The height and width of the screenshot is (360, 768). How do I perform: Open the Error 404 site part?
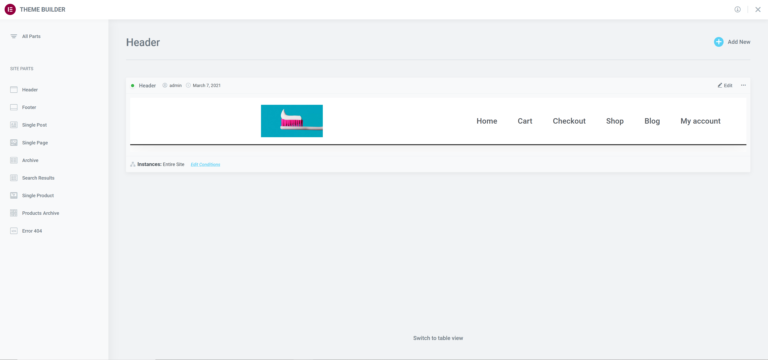click(x=32, y=231)
